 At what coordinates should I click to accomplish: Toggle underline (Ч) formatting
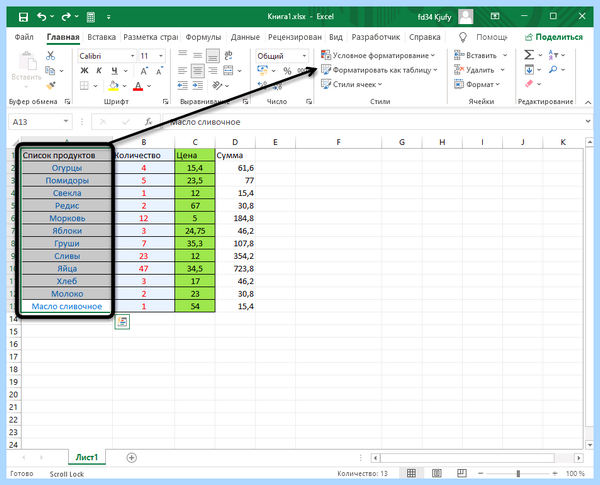click(114, 70)
